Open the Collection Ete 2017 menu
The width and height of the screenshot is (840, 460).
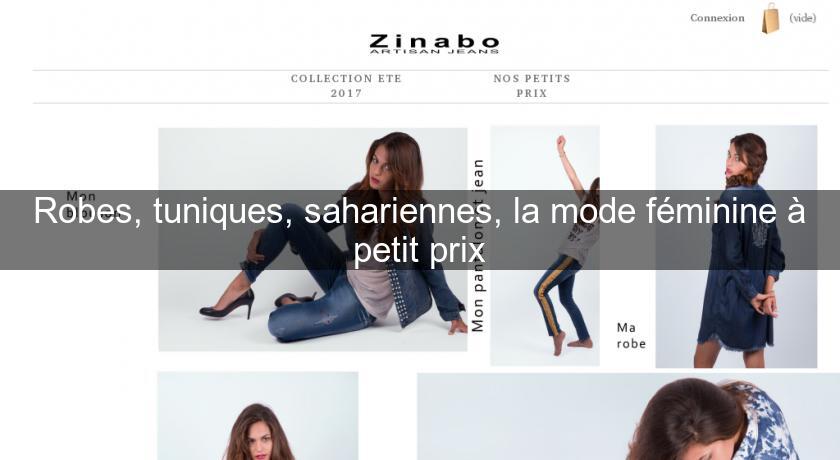[346, 86]
